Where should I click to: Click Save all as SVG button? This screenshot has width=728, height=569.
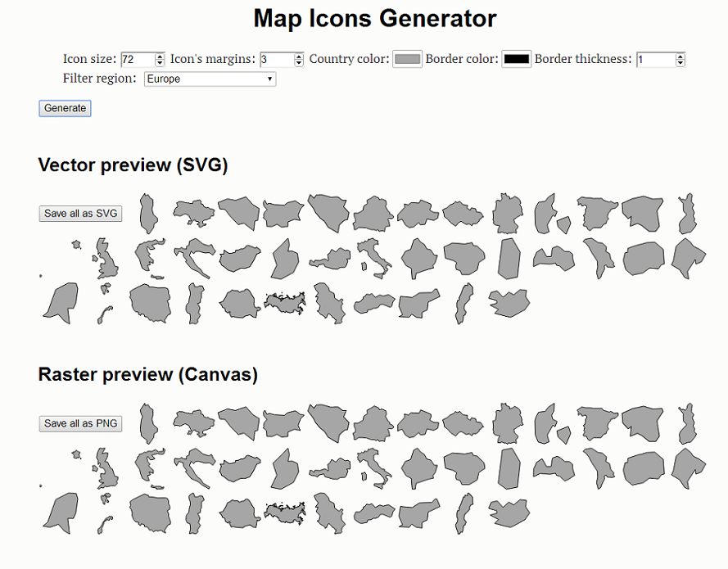tap(80, 214)
